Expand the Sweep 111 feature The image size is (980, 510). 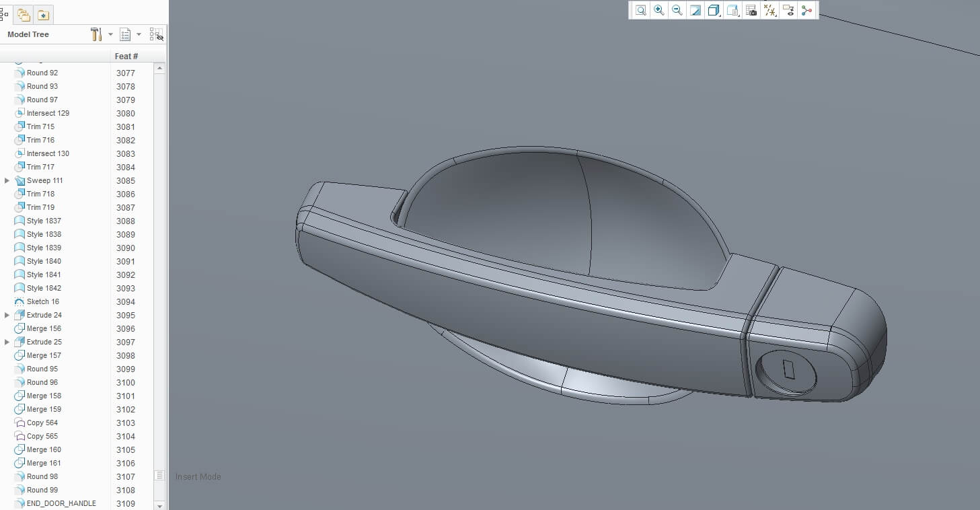coord(7,180)
